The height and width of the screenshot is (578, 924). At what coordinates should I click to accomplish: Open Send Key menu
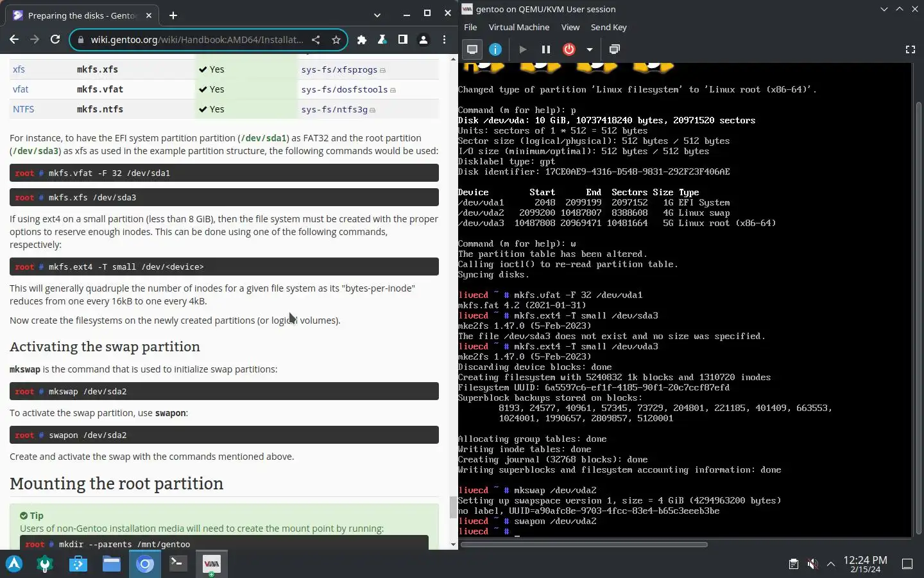point(609,27)
